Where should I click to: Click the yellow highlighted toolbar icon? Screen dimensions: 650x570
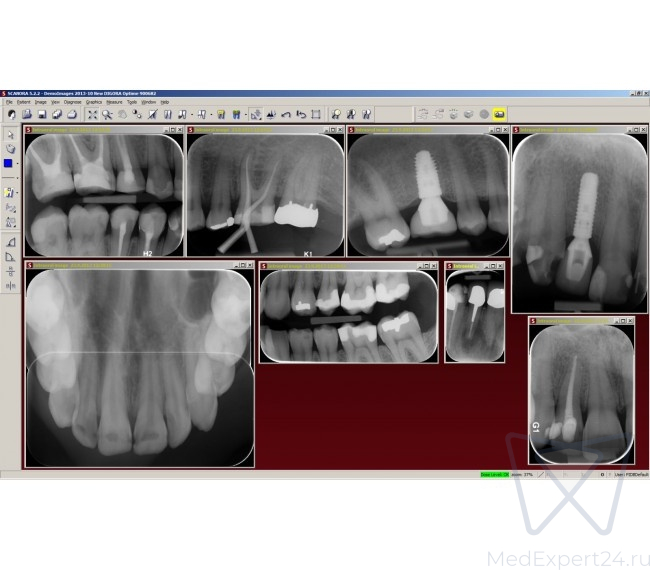tap(499, 114)
